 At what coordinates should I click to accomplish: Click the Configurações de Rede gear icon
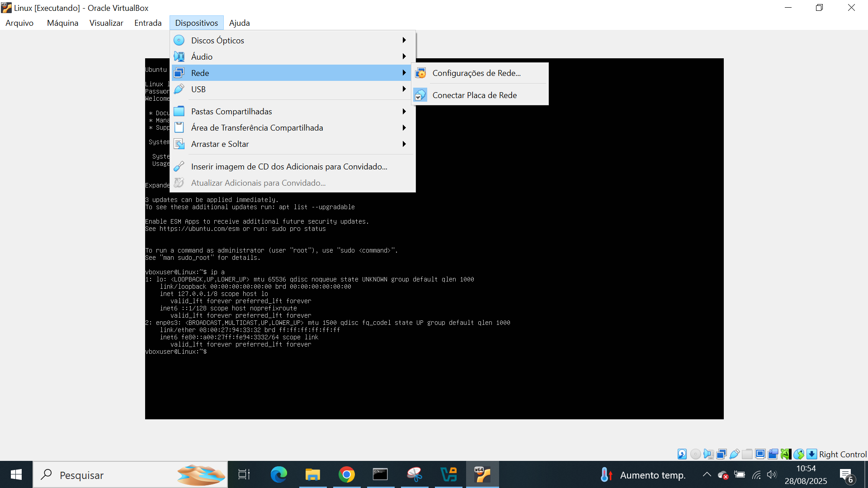coord(420,73)
